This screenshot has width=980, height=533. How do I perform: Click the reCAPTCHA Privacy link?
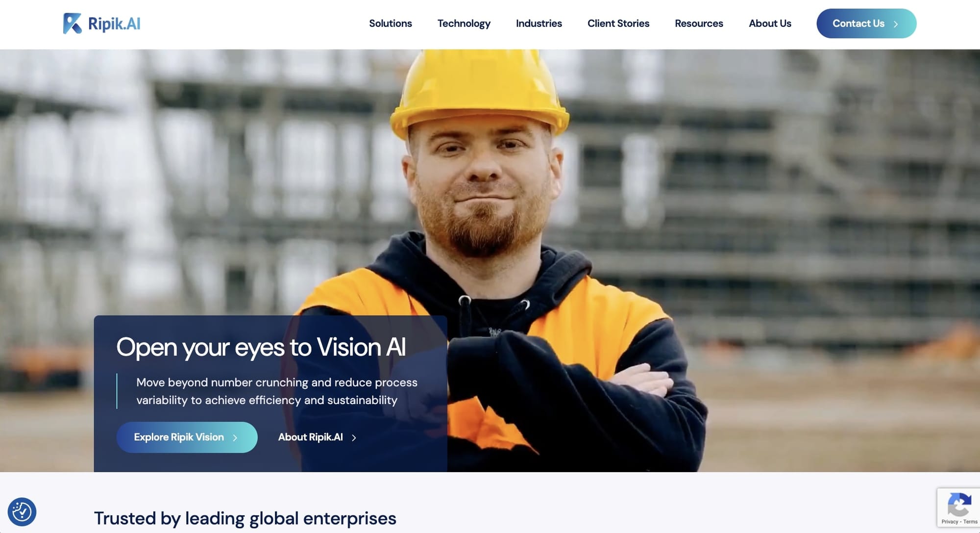[950, 522]
